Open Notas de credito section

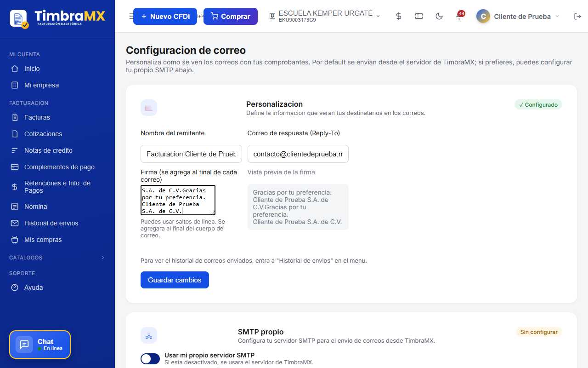[x=57, y=150]
